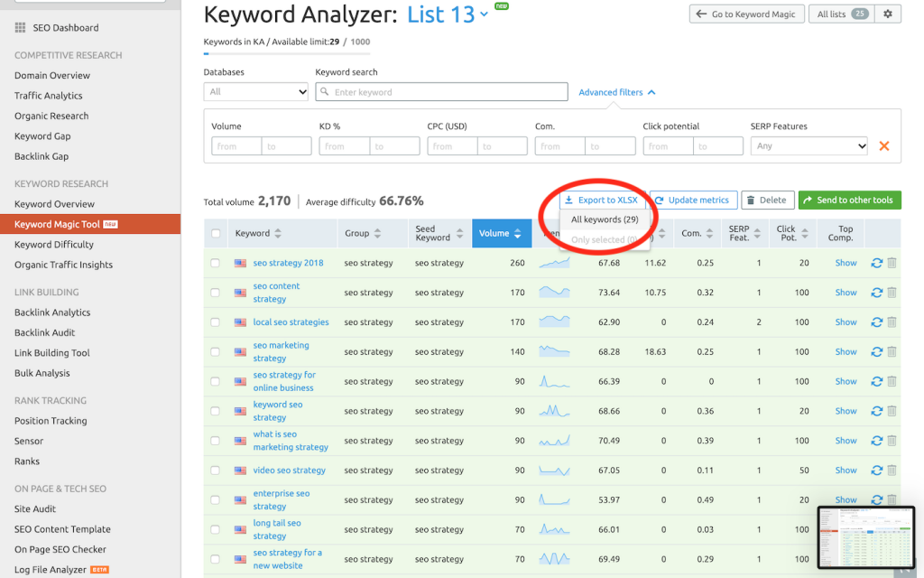Open the SEO Dashboard grid icon
The width and height of the screenshot is (924, 578).
pos(20,28)
